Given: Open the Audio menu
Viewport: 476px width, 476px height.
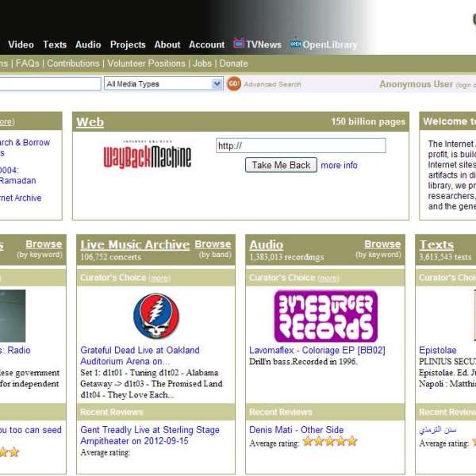Looking at the screenshot, I should tap(88, 44).
